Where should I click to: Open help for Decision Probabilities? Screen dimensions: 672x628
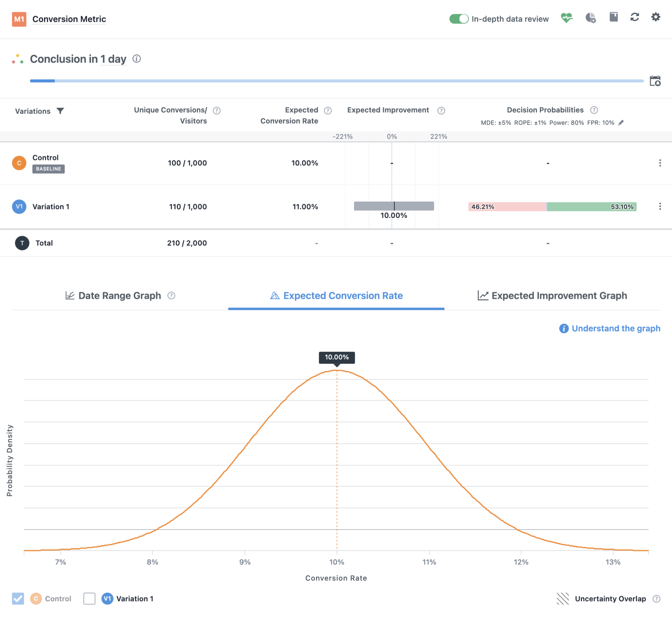[x=594, y=110]
